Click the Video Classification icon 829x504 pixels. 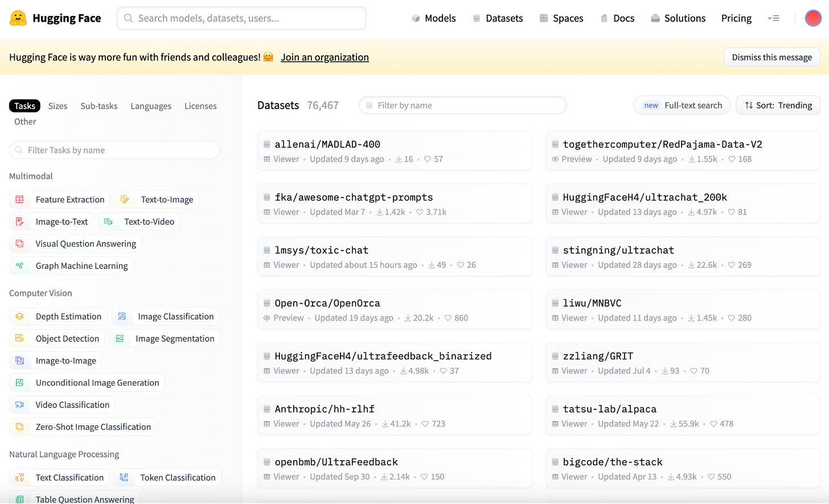coord(20,405)
